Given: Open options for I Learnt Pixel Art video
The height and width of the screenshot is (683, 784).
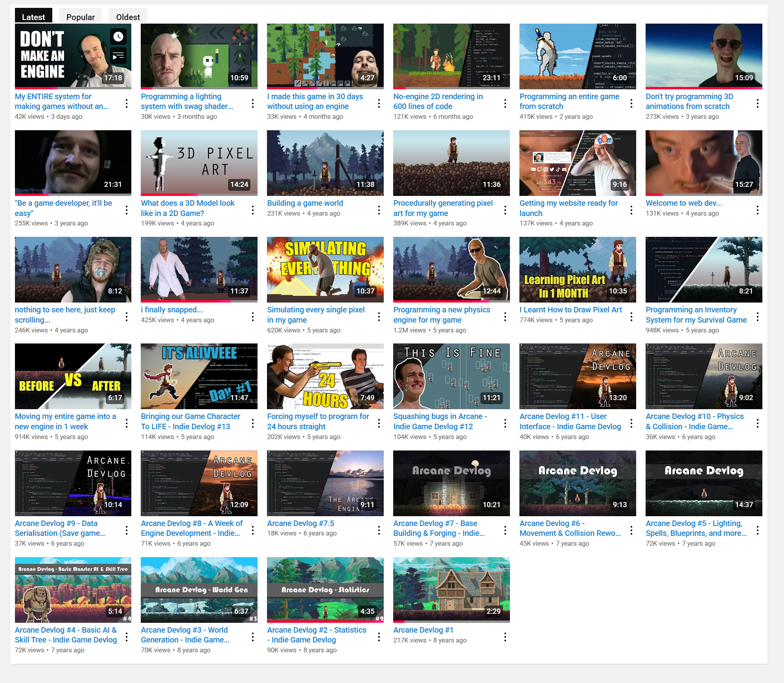Looking at the screenshot, I should tap(631, 317).
